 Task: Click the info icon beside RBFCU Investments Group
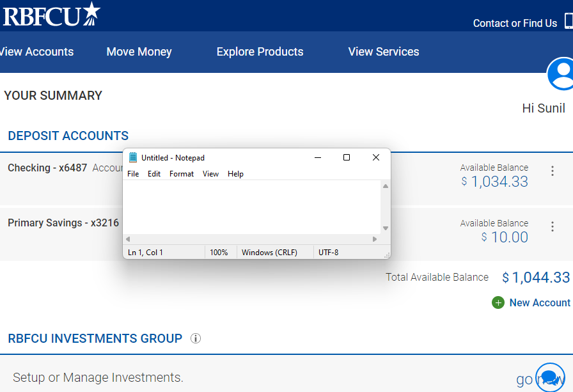click(x=196, y=338)
